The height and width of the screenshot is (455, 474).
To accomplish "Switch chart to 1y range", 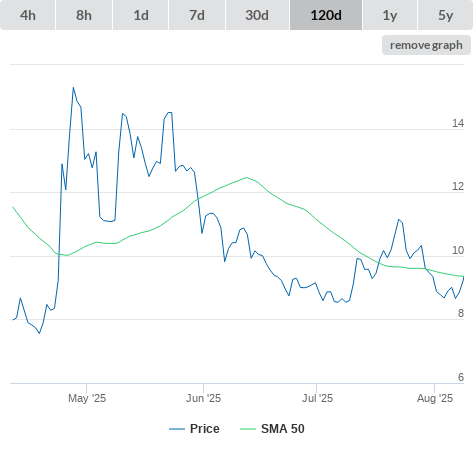I will click(x=390, y=15).
